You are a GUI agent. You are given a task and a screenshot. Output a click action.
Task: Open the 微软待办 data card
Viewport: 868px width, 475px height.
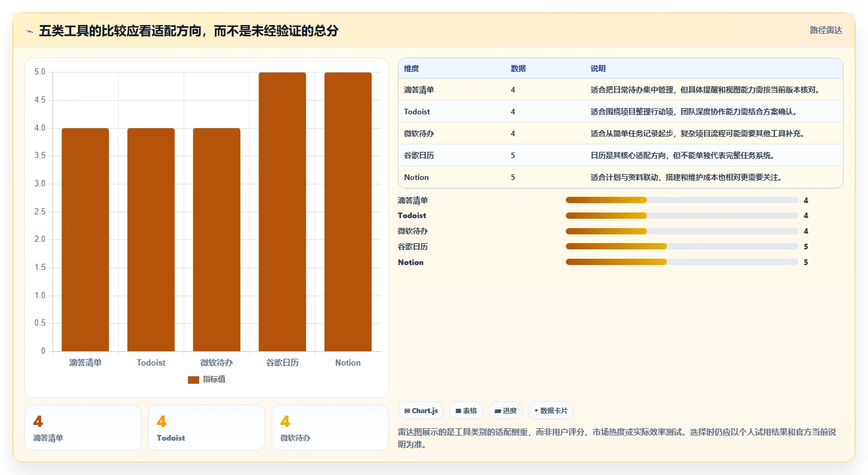[x=330, y=427]
